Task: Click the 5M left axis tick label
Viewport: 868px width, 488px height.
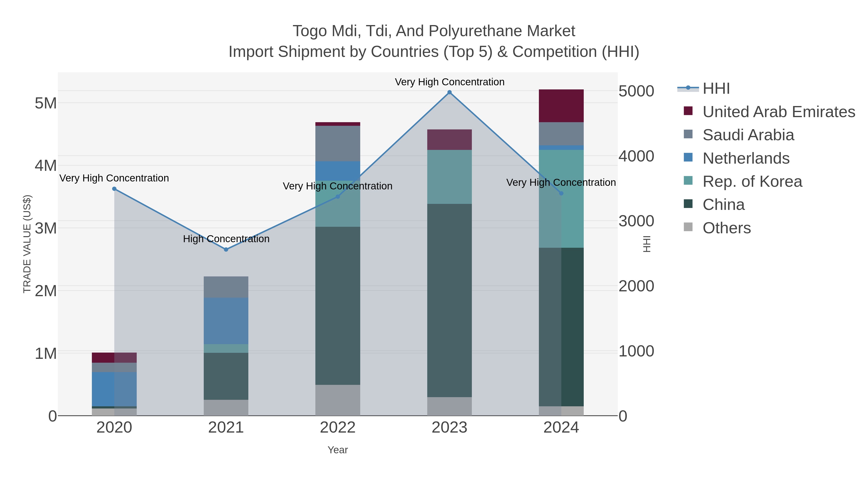Action: [46, 103]
